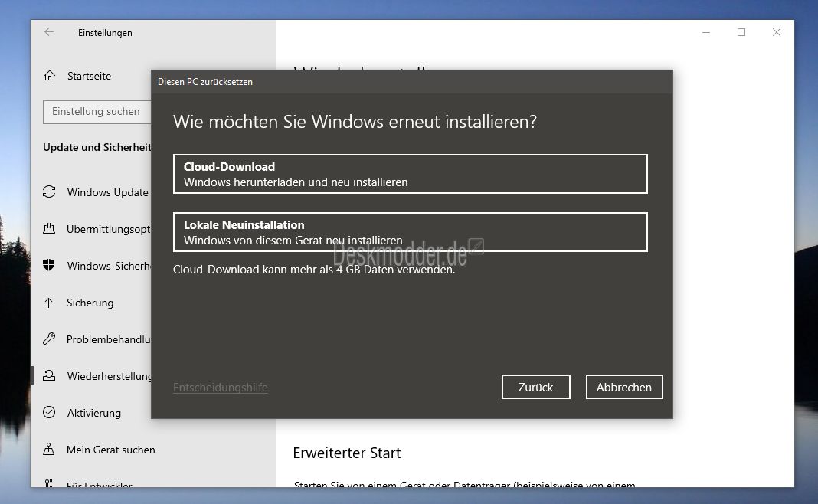Open Mein Gerät suchen entry
The width and height of the screenshot is (818, 504).
pyautogui.click(x=110, y=450)
